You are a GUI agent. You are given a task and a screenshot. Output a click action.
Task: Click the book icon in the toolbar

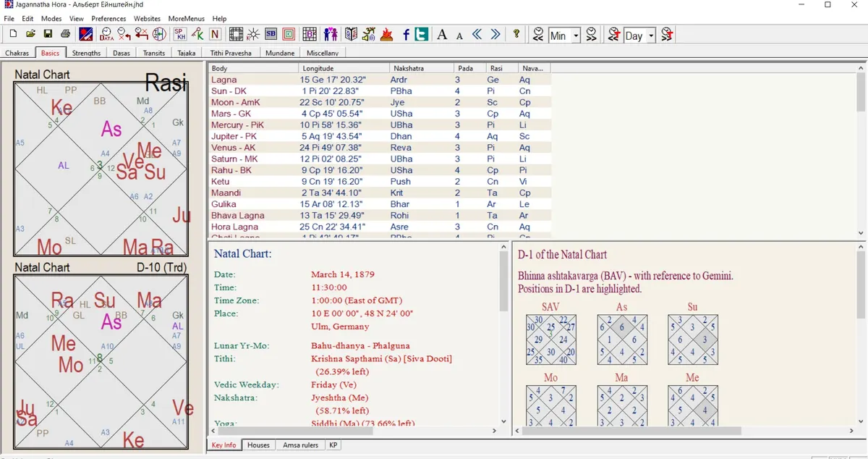(x=351, y=34)
